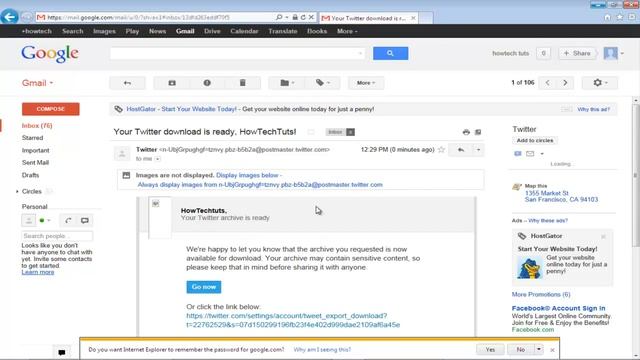
Task: Open the More actions dropdown
Action: coord(366,83)
